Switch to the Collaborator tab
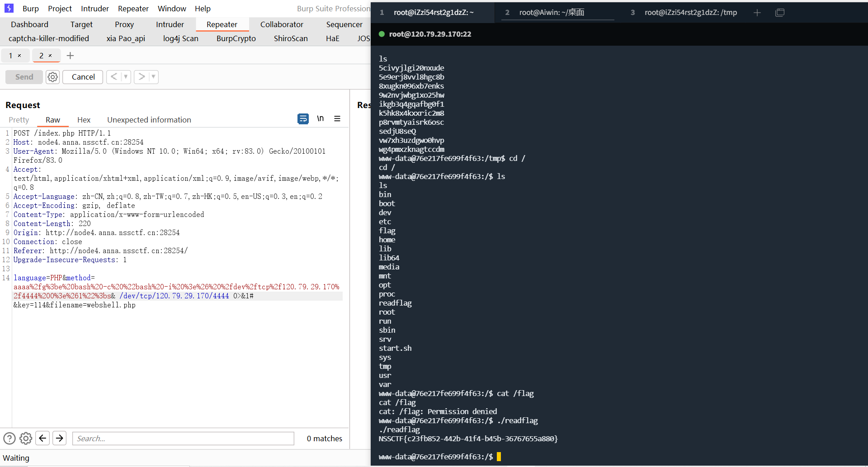The height and width of the screenshot is (467, 868). click(282, 24)
